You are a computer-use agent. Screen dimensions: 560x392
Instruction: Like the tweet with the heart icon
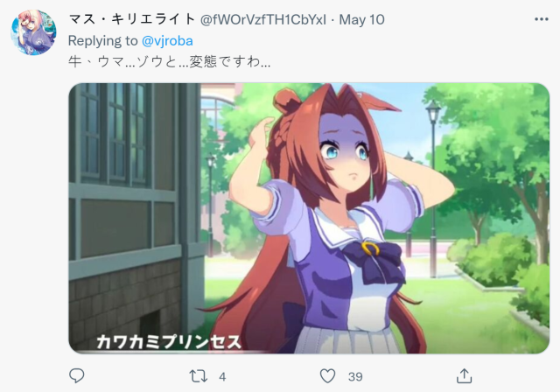[327, 376]
